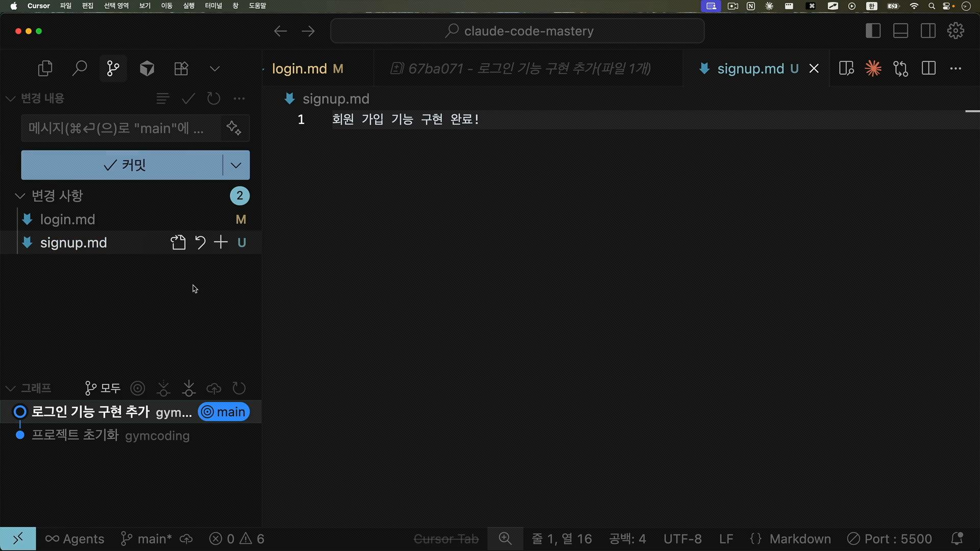Toggle the primary sidebar visibility

click(x=873, y=31)
